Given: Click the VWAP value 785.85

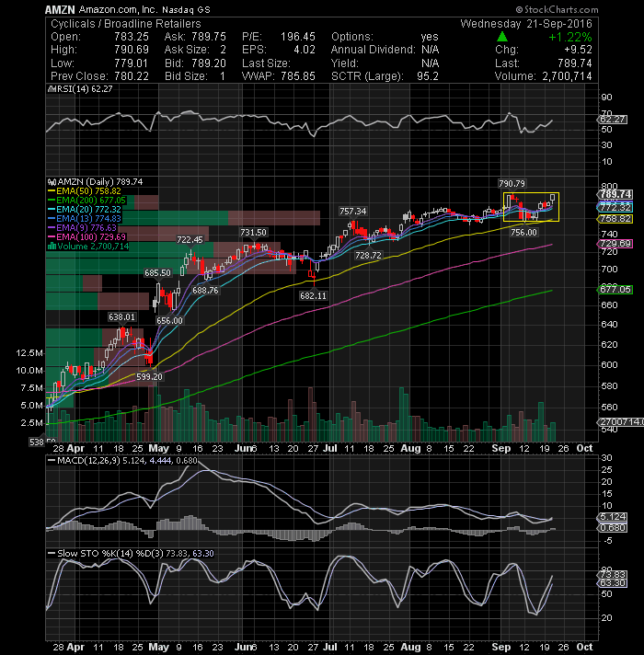Looking at the screenshot, I should tap(298, 76).
